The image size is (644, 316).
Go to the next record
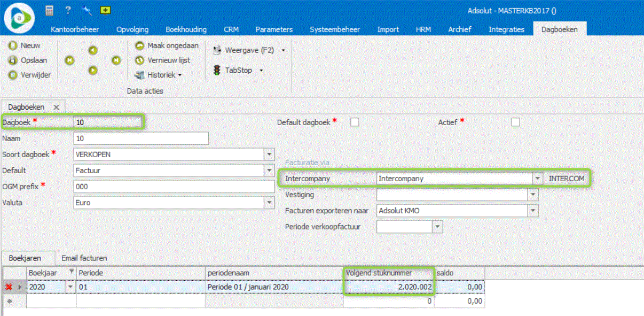pyautogui.click(x=93, y=70)
